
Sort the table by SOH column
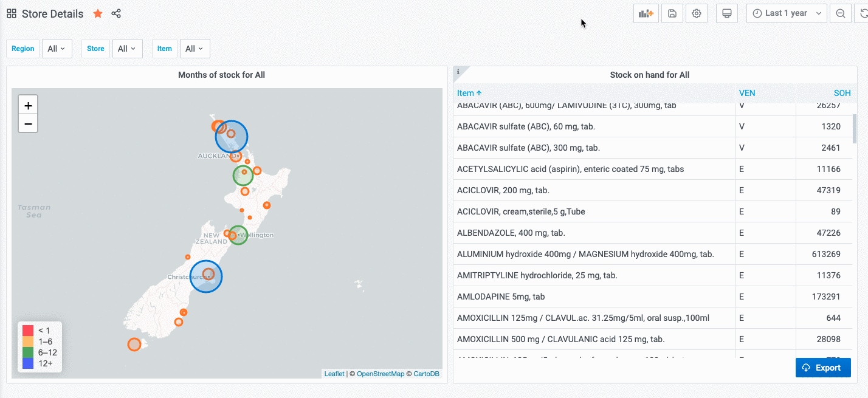click(x=841, y=93)
